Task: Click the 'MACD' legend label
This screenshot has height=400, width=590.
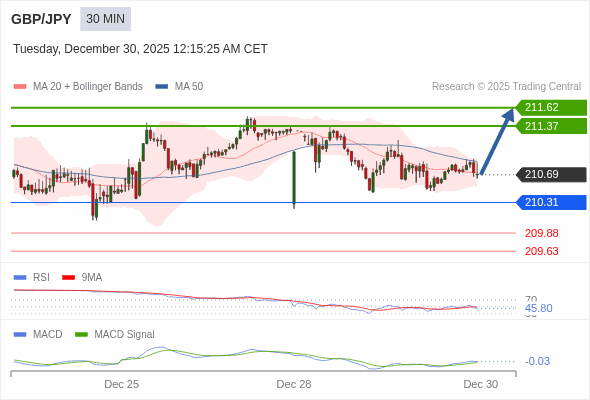Action: [48, 335]
